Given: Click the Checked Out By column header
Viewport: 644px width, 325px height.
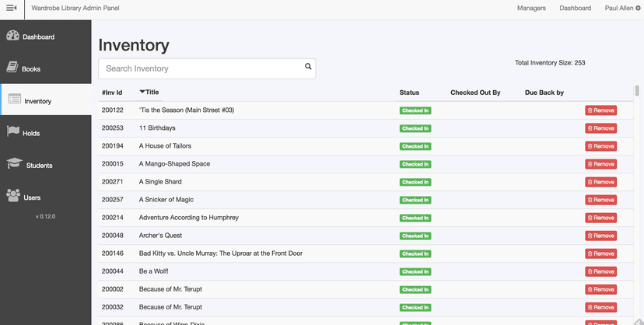Looking at the screenshot, I should point(475,93).
